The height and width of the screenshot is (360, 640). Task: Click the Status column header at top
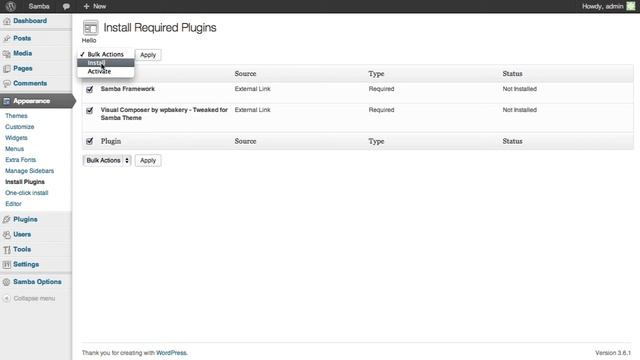pyautogui.click(x=512, y=74)
